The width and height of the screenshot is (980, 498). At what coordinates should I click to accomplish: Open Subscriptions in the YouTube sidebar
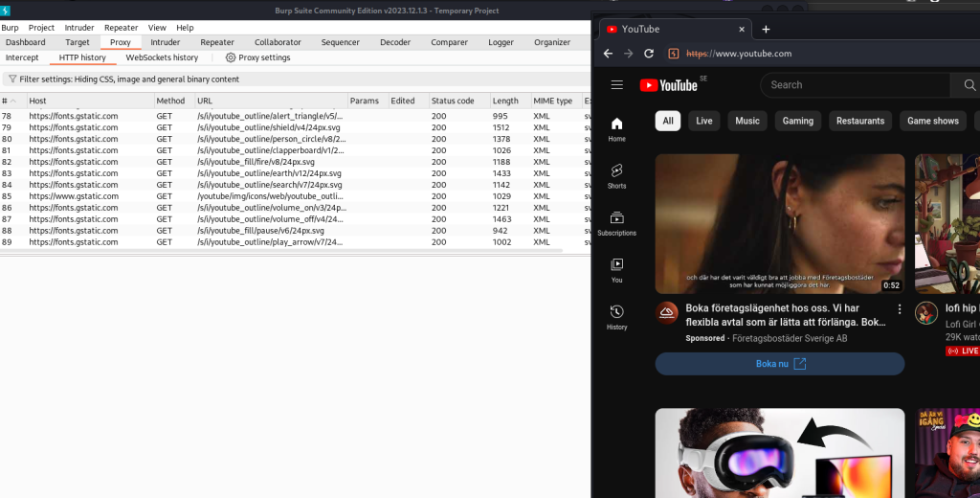(x=617, y=223)
